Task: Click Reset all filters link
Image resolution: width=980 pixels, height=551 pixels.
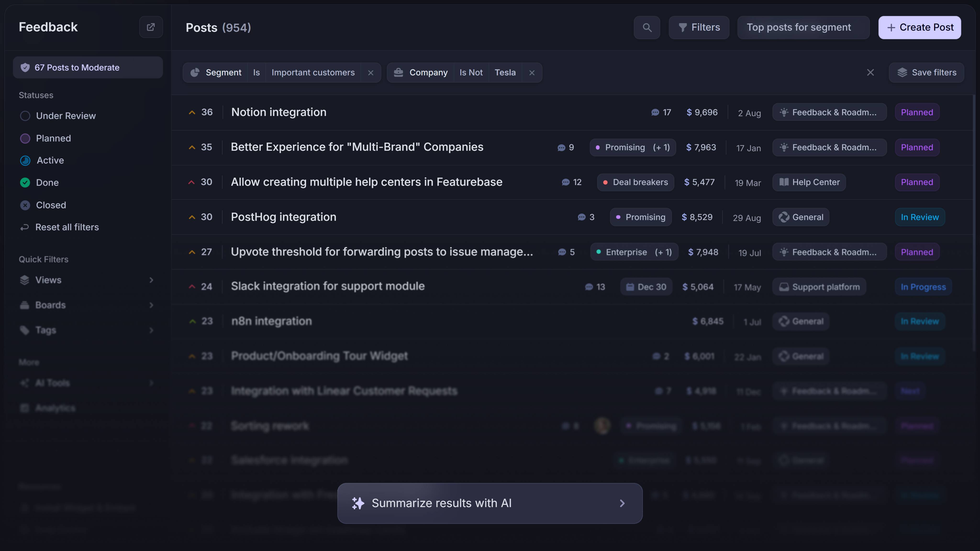Action: click(67, 227)
